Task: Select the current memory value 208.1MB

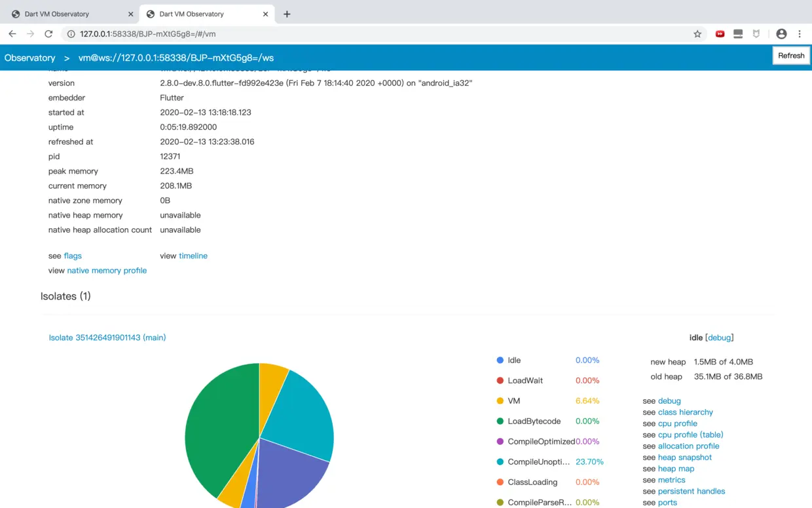Action: 176,186
